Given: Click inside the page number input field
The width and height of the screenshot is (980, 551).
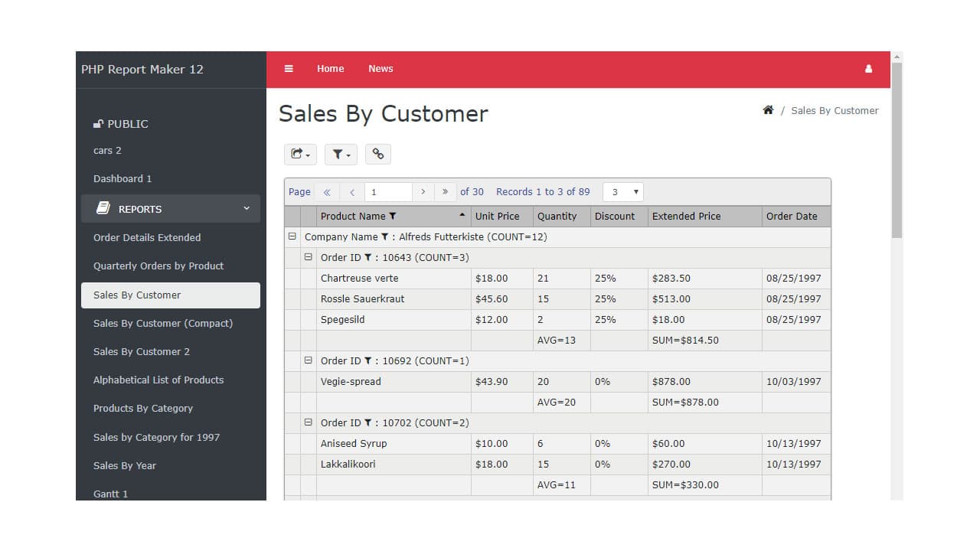Looking at the screenshot, I should pyautogui.click(x=387, y=191).
